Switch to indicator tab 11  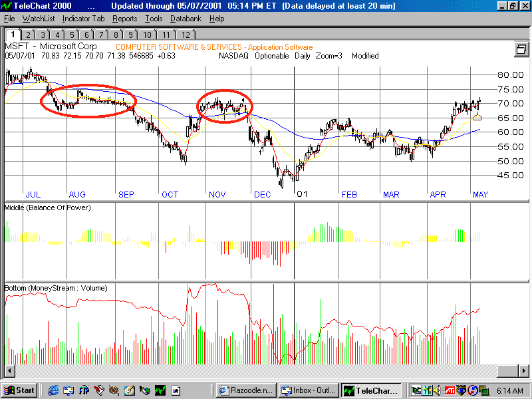coord(166,35)
